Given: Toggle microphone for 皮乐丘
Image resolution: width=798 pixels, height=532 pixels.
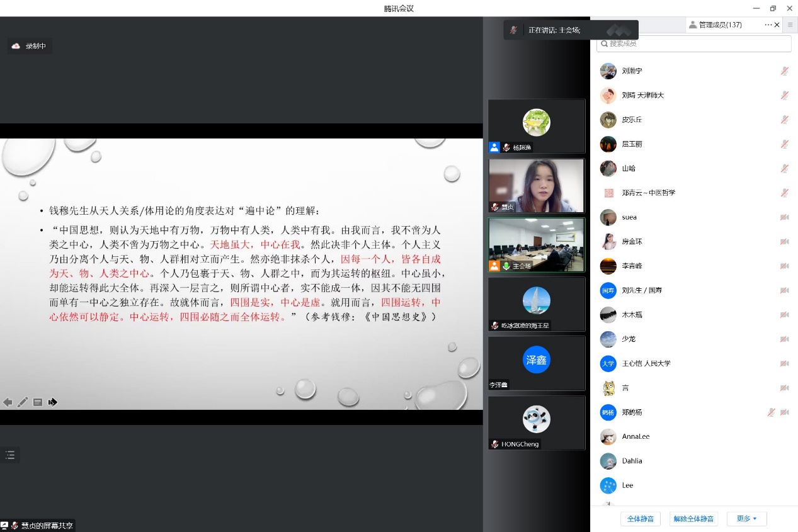Looking at the screenshot, I should [x=785, y=120].
